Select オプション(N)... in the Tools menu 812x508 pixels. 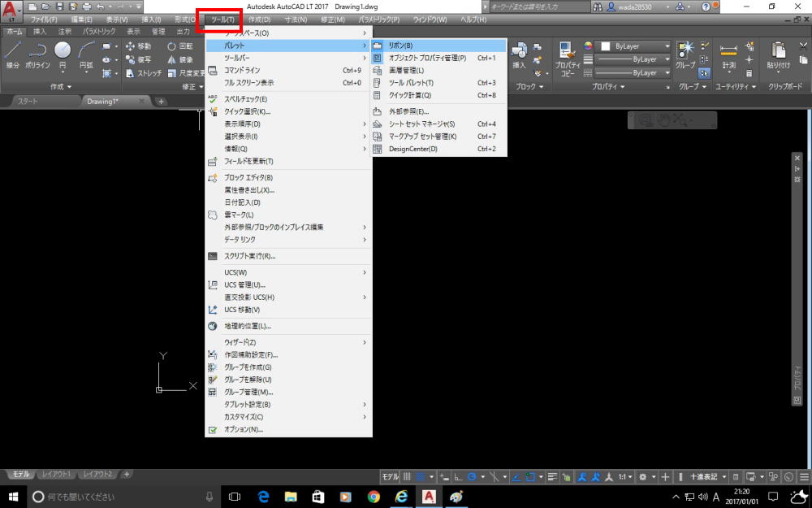coord(288,430)
